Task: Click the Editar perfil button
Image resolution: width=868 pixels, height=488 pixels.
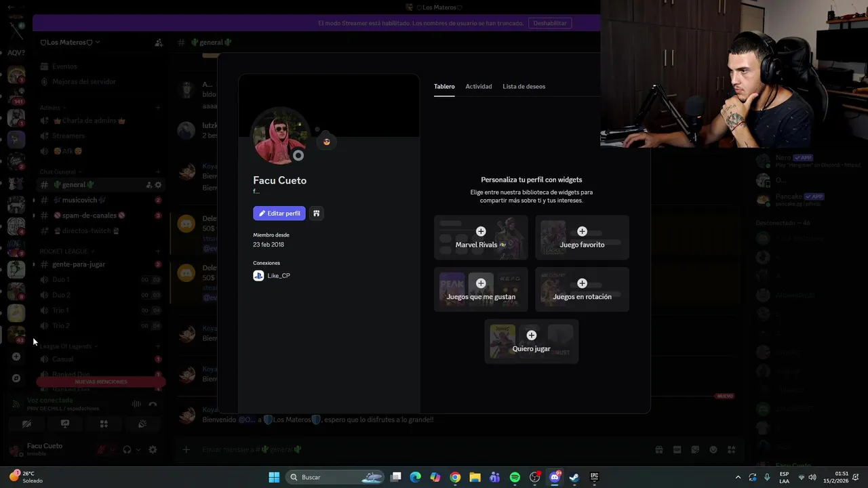Action: coord(279,213)
